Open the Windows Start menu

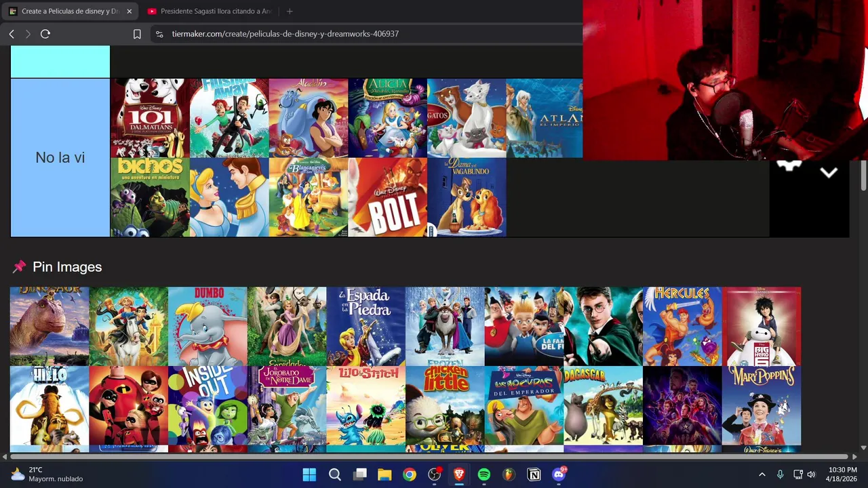coord(309,474)
